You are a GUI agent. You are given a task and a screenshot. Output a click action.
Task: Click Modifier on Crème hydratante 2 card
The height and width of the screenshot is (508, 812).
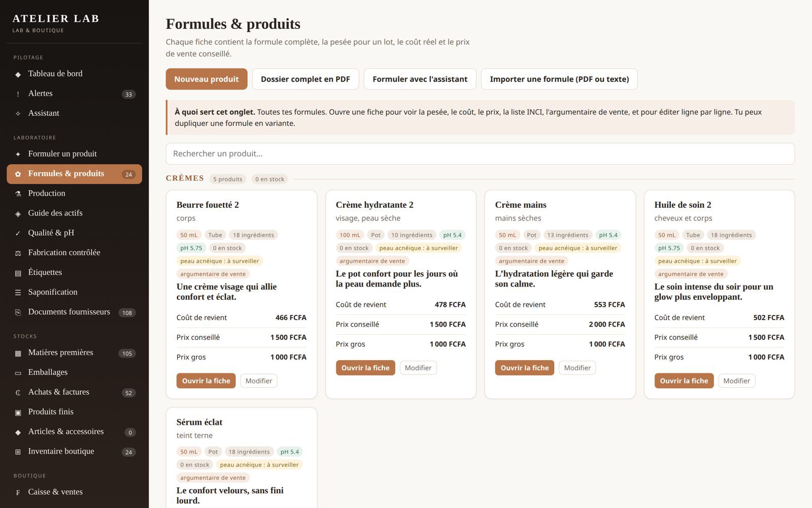point(418,368)
